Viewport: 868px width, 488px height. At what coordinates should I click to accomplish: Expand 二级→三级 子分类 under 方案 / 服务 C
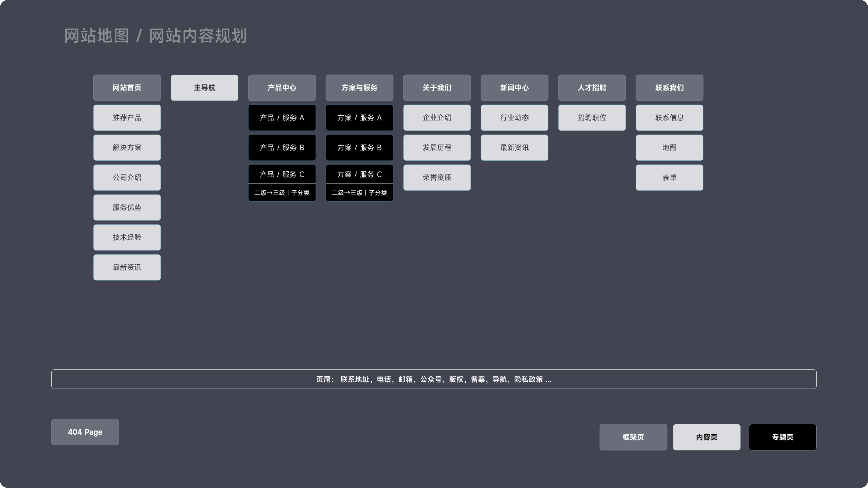point(359,193)
